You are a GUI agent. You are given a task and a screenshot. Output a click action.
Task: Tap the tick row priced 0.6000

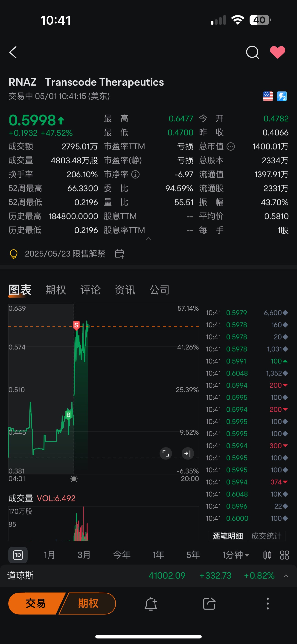tap(247, 518)
